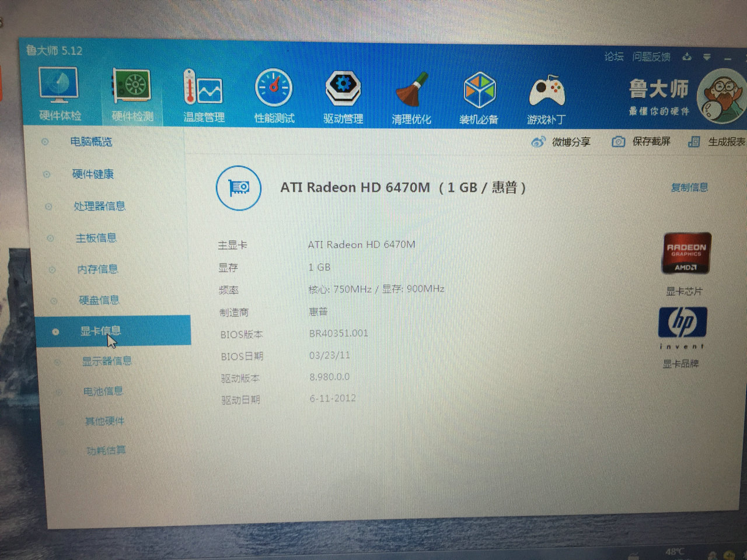Open 温度管理 temperature management

(203, 96)
